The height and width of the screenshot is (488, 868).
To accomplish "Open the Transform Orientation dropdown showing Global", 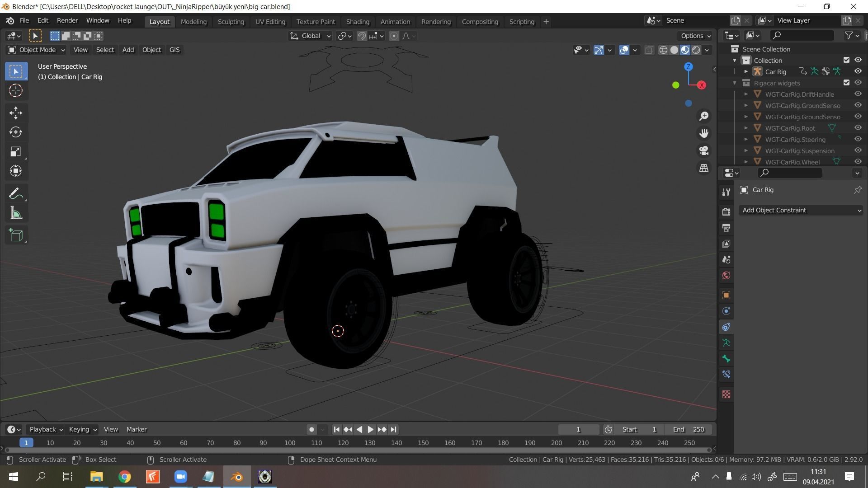I will coord(310,36).
